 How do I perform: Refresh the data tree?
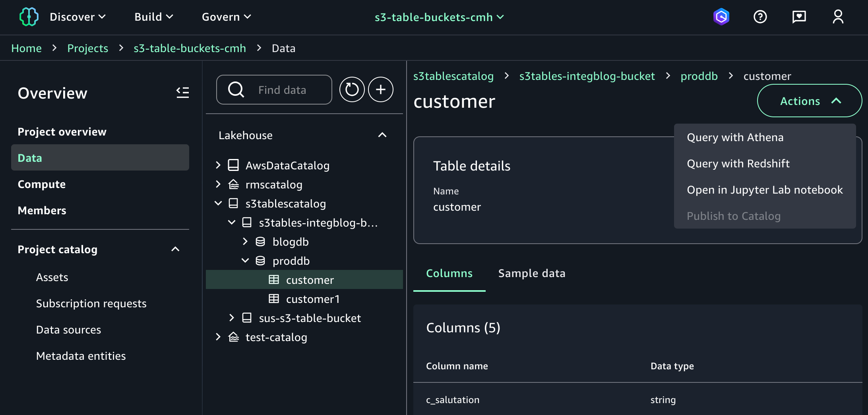click(x=352, y=89)
